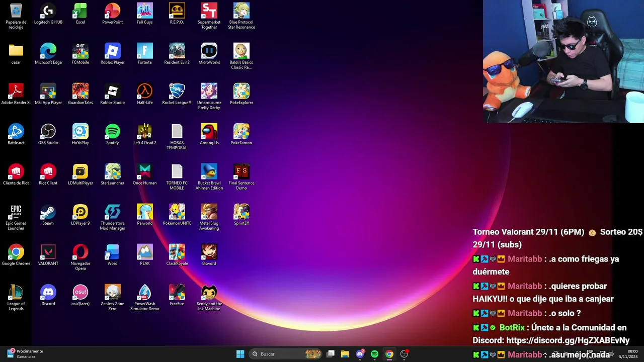This screenshot has width=644, height=362.
Task: Select Bendy and the Ink Machine icon
Action: [x=209, y=298]
